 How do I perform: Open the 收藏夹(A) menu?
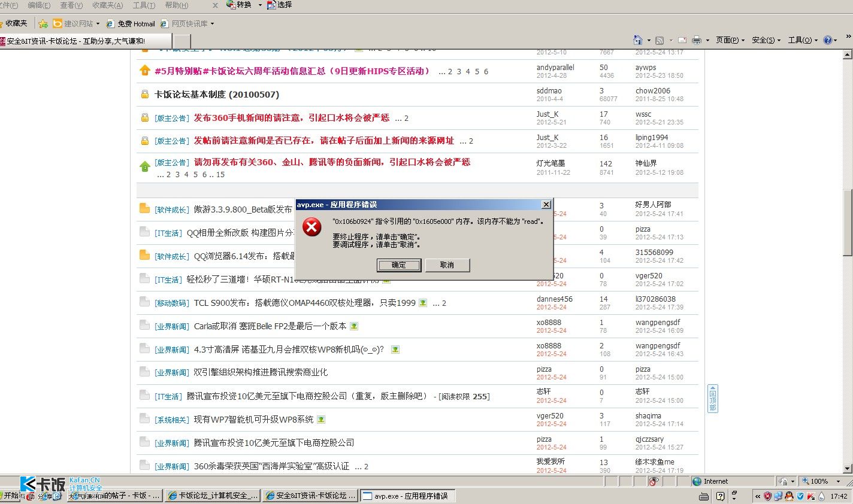pyautogui.click(x=107, y=5)
